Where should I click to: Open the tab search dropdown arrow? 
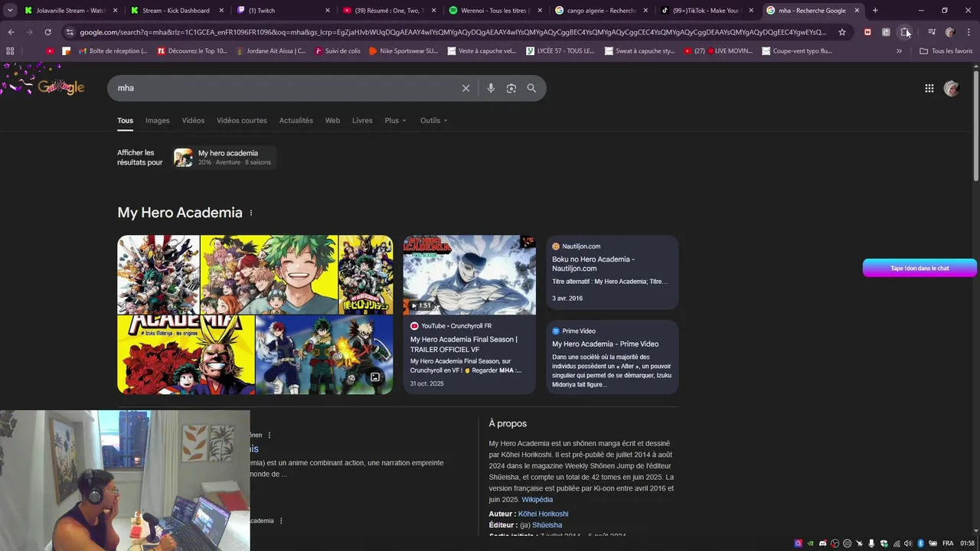pos(10,11)
